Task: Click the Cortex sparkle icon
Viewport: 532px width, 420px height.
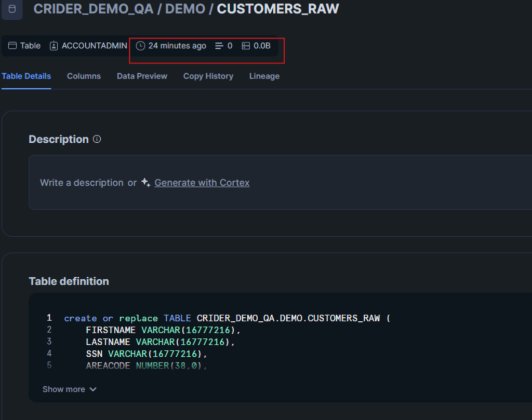Action: 145,182
